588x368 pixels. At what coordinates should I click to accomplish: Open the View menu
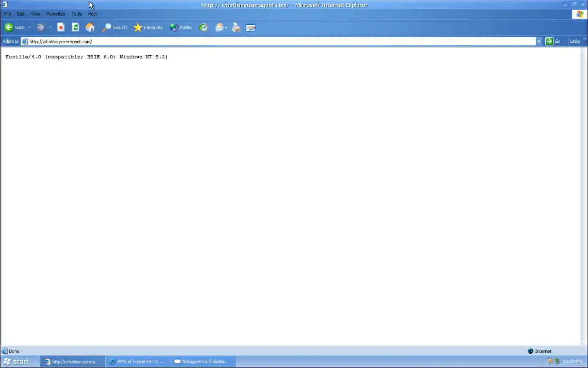(x=35, y=14)
